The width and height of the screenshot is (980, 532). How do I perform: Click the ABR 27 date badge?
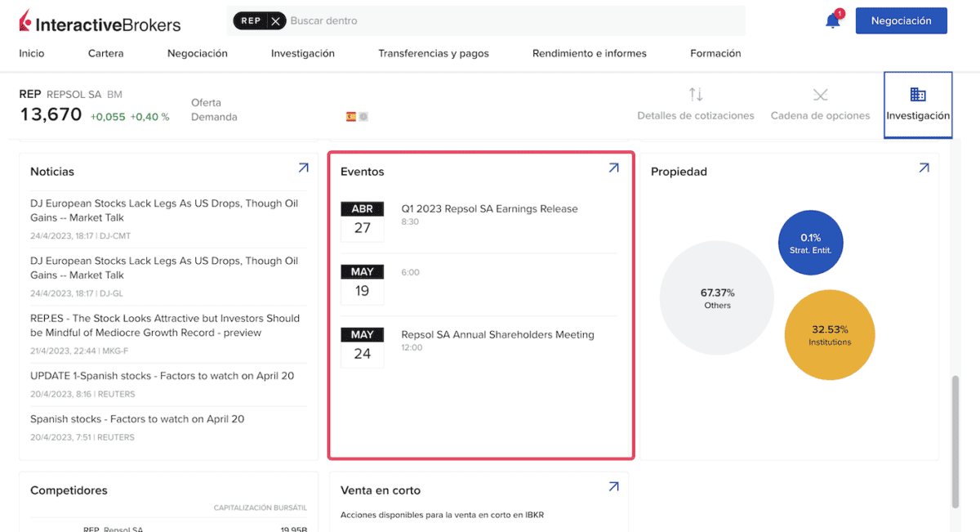click(362, 221)
